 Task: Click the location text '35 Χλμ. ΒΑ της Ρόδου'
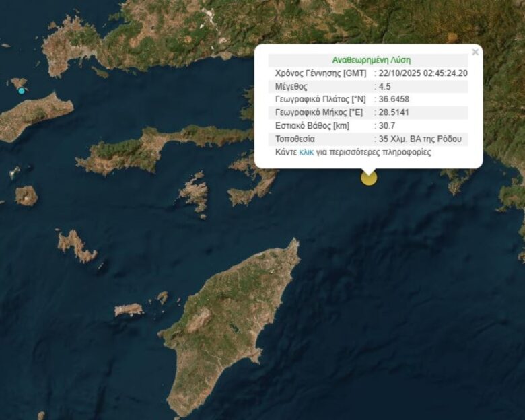click(420, 139)
